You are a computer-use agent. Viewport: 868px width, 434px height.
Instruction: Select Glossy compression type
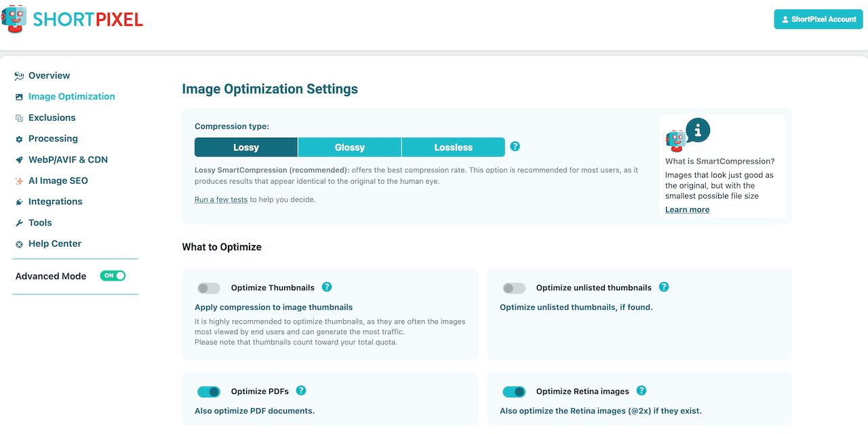(349, 147)
